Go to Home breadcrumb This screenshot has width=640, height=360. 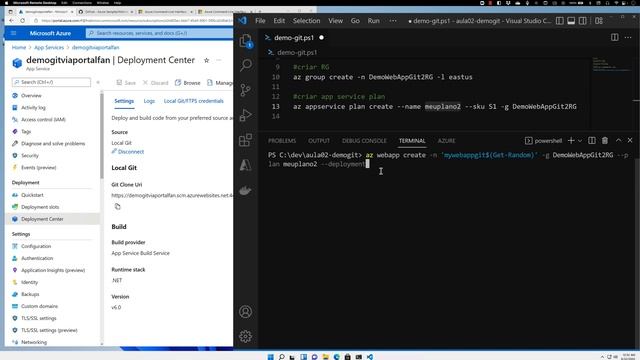19,47
